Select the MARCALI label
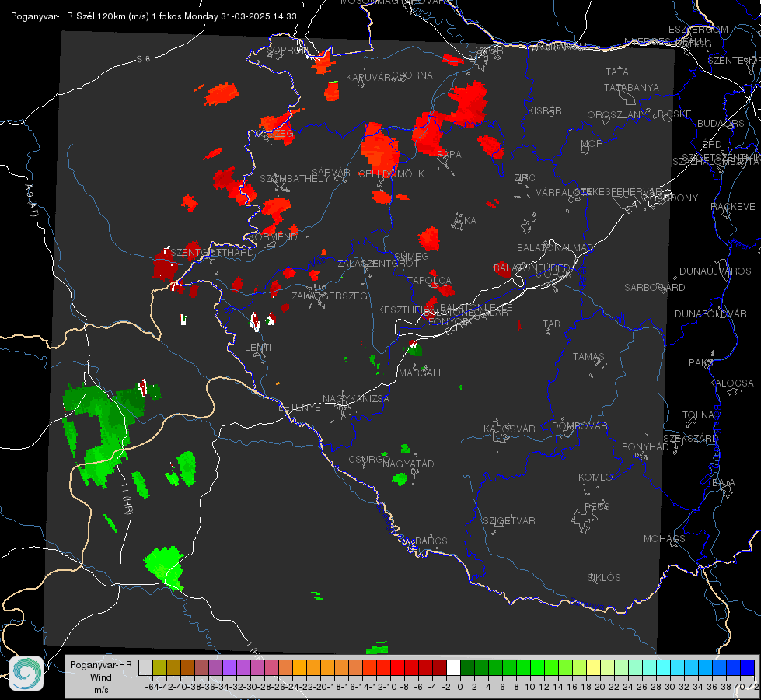Viewport: 761px width, 700px height. [x=420, y=373]
